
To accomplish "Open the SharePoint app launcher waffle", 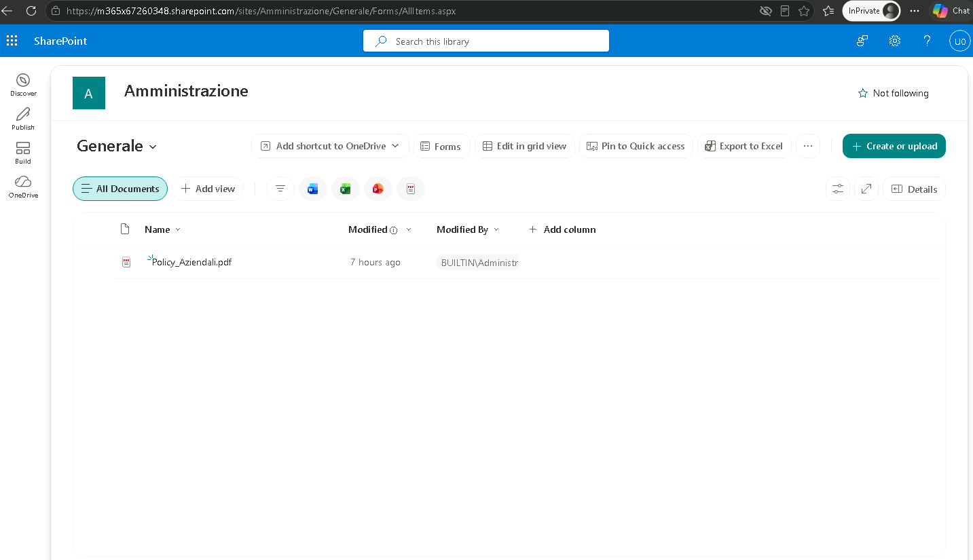I will coord(12,41).
